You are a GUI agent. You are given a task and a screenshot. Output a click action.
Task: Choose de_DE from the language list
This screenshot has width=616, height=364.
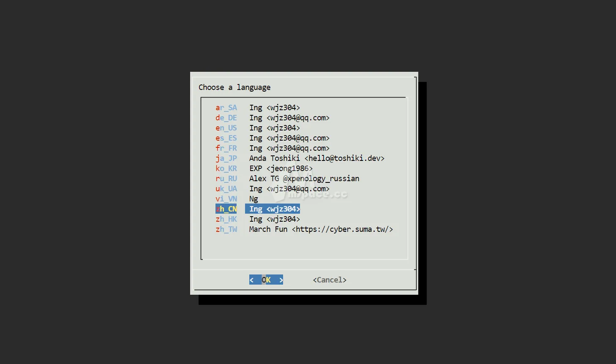pyautogui.click(x=226, y=118)
